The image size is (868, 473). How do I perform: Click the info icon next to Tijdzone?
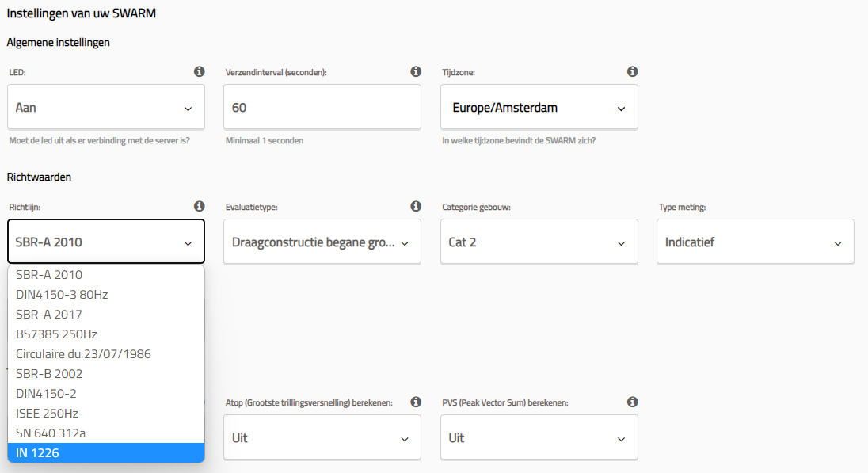tap(633, 72)
